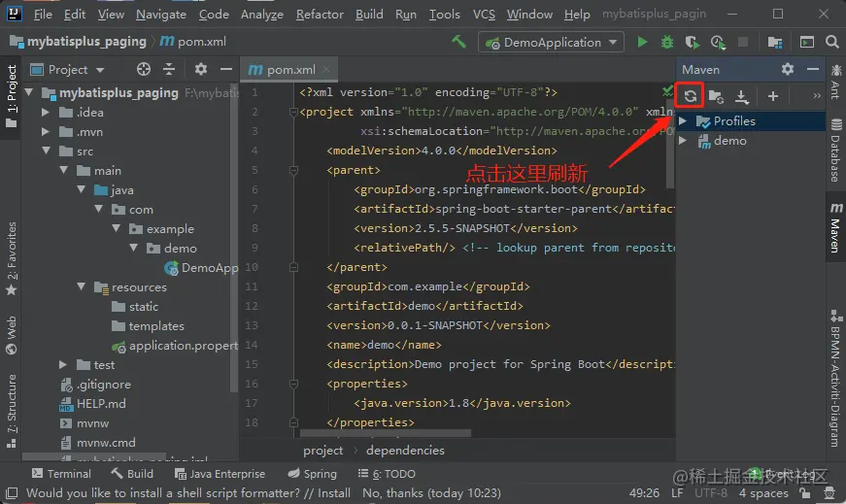Expand the .mvn folder

coord(46,132)
